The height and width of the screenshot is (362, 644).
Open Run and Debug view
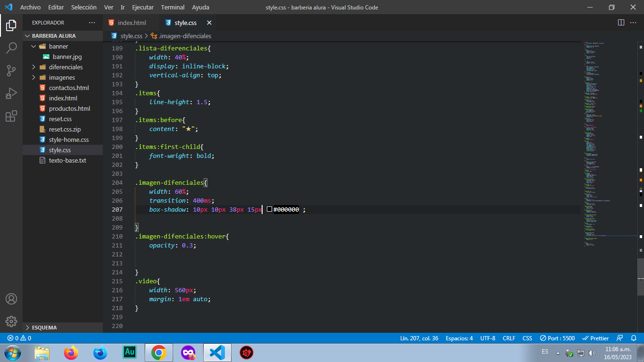(x=11, y=93)
